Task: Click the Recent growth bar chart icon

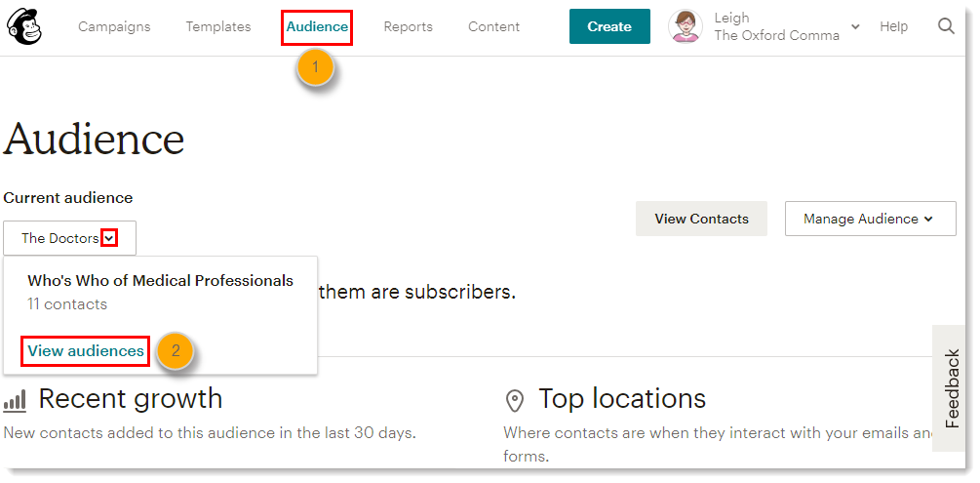Action: tap(15, 400)
